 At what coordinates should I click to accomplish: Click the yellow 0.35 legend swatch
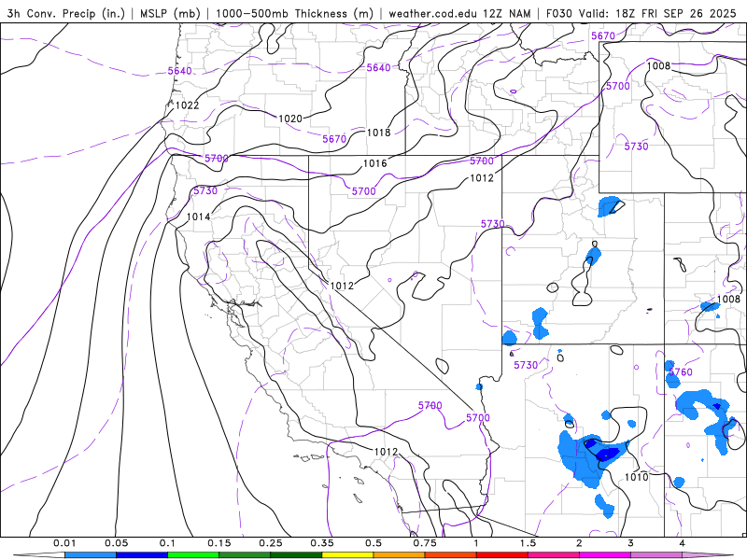[347, 555]
